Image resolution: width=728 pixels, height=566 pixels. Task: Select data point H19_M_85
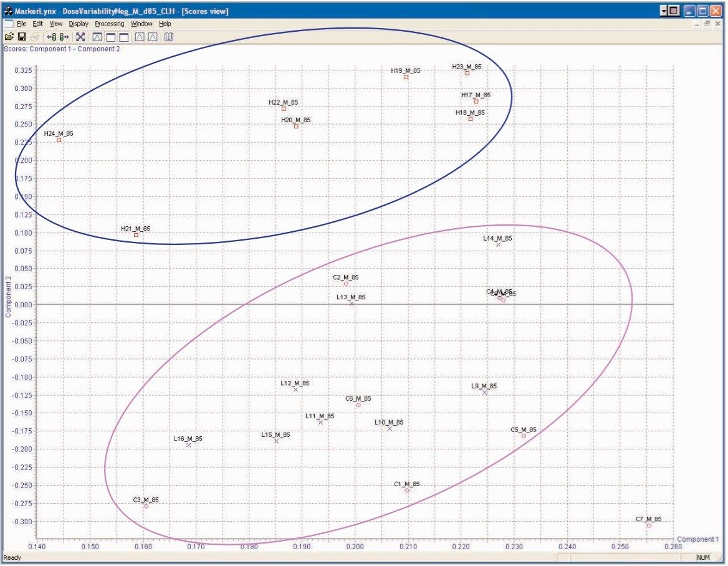(x=406, y=77)
